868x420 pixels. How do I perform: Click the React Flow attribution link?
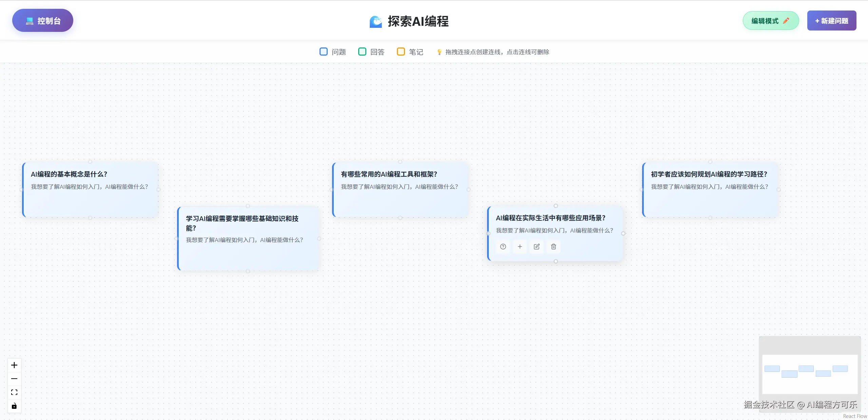click(x=855, y=416)
